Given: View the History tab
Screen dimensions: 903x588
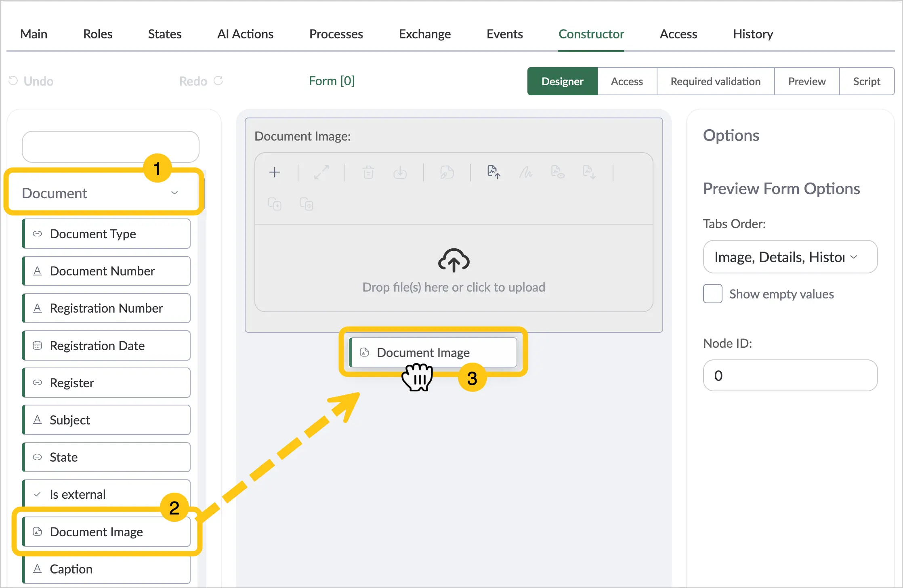Looking at the screenshot, I should [753, 34].
